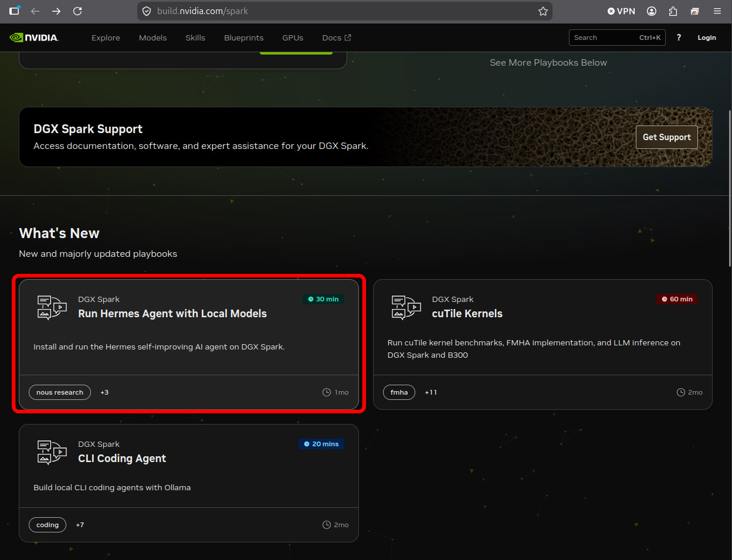732x560 pixels.
Task: Click the browser toolbar icon left of the menu
Action: coord(695,11)
